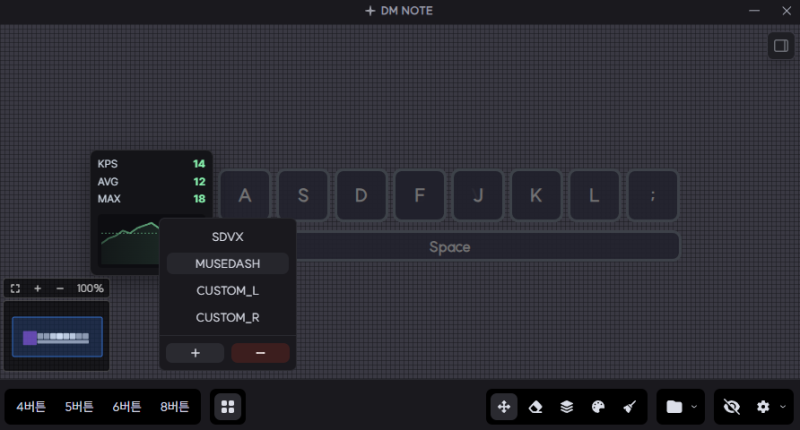Select the eraser tool

[535, 407]
